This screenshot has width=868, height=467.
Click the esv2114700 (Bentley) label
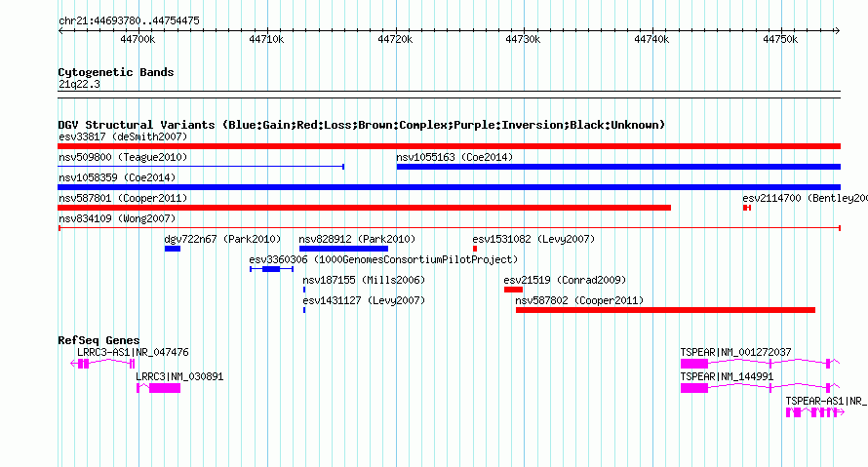point(805,198)
